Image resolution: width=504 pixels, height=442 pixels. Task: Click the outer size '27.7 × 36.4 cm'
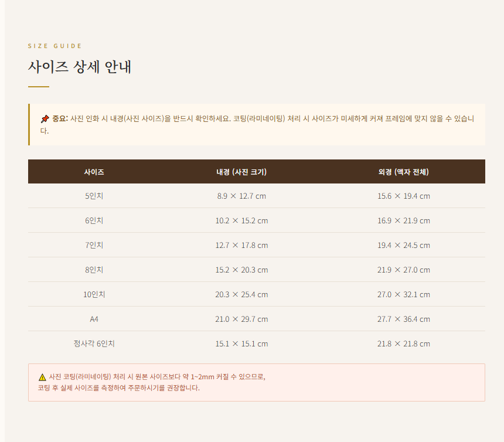tap(403, 319)
